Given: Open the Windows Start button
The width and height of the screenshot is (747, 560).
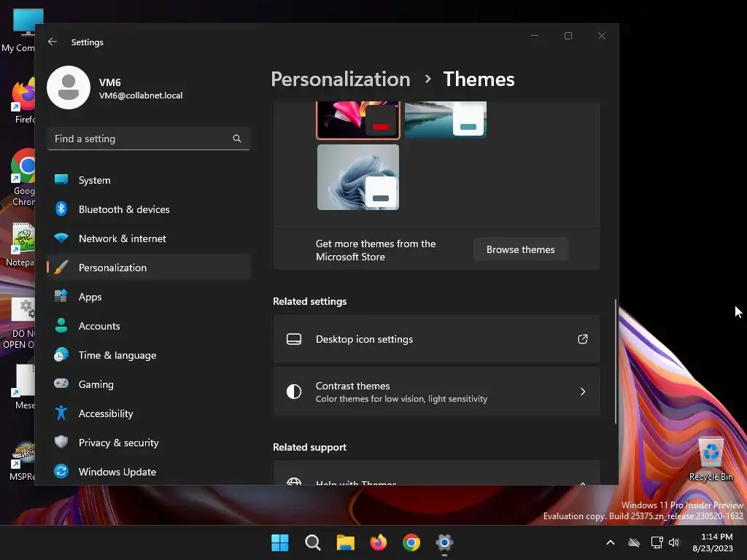Looking at the screenshot, I should tap(279, 542).
